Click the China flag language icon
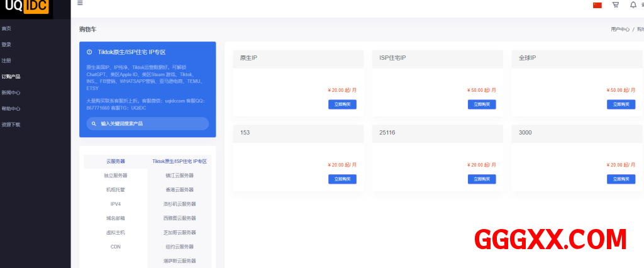The image size is (644, 268). pos(597,5)
